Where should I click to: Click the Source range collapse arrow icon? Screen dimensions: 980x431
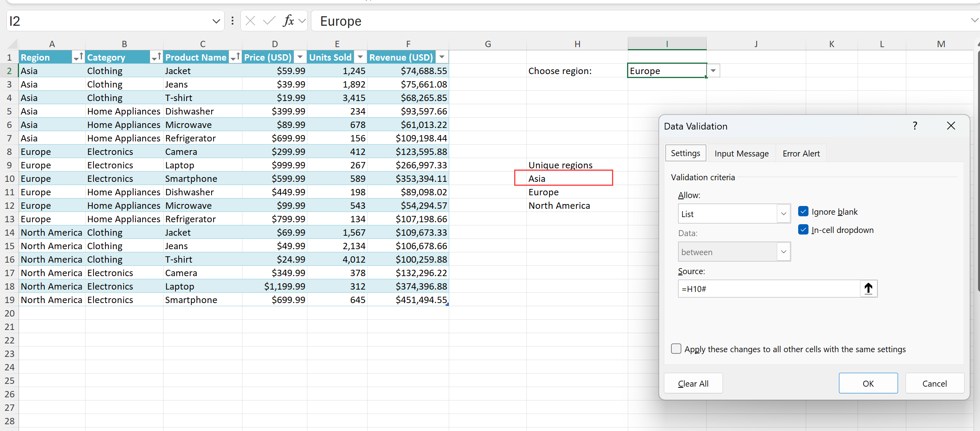pyautogui.click(x=868, y=288)
